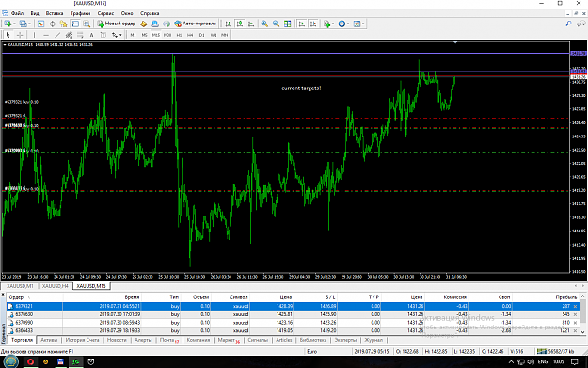
Task: Toggle Chart Shift
Action: click(x=313, y=24)
